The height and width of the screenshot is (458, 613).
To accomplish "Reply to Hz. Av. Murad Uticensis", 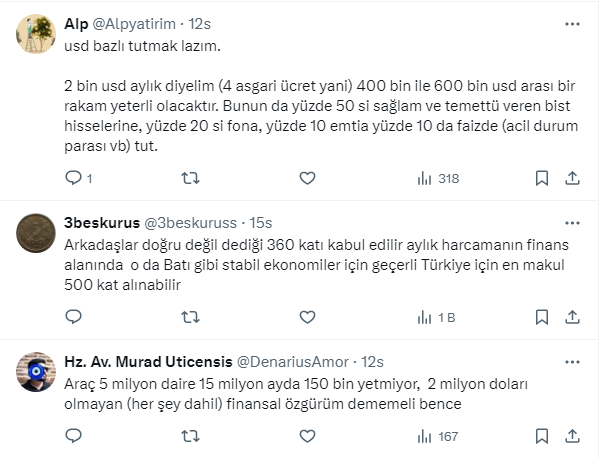I will tap(73, 436).
